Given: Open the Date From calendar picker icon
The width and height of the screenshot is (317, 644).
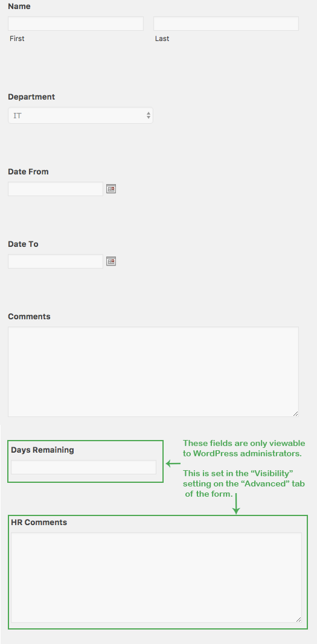Looking at the screenshot, I should pyautogui.click(x=111, y=189).
